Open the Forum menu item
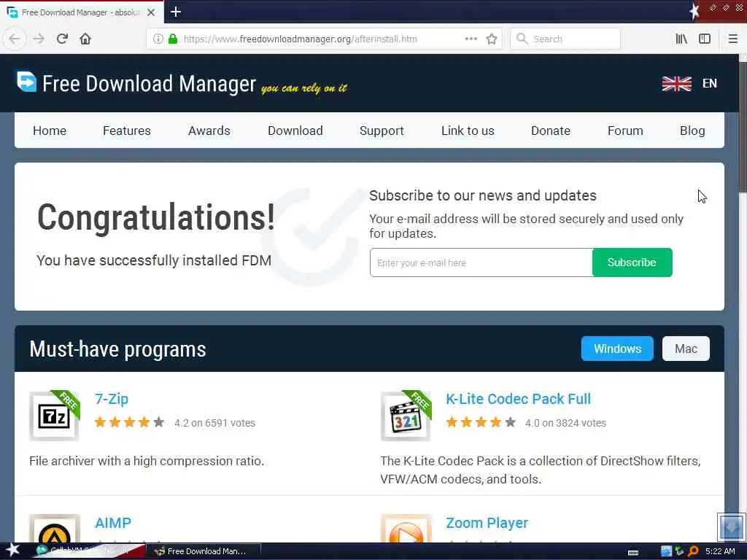 point(625,131)
